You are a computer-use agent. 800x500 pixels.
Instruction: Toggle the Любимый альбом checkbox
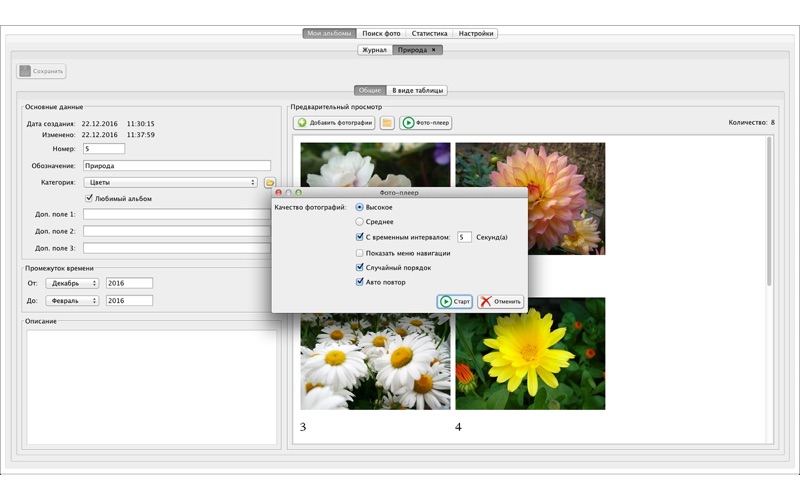point(89,198)
